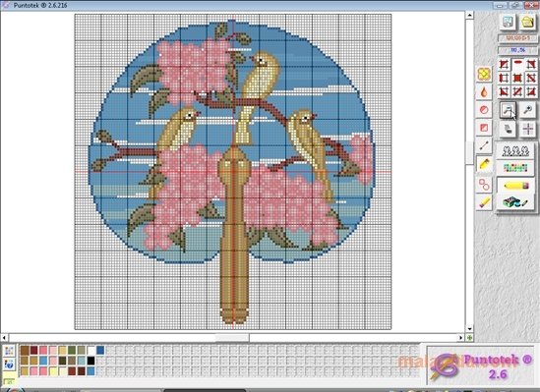
Task: Select the two linked circles tool
Action: [484, 185]
